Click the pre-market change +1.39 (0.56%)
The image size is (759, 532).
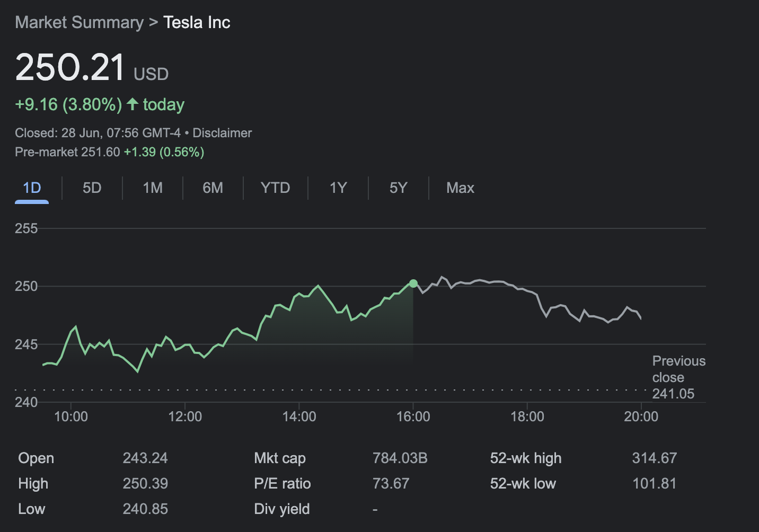tap(164, 152)
